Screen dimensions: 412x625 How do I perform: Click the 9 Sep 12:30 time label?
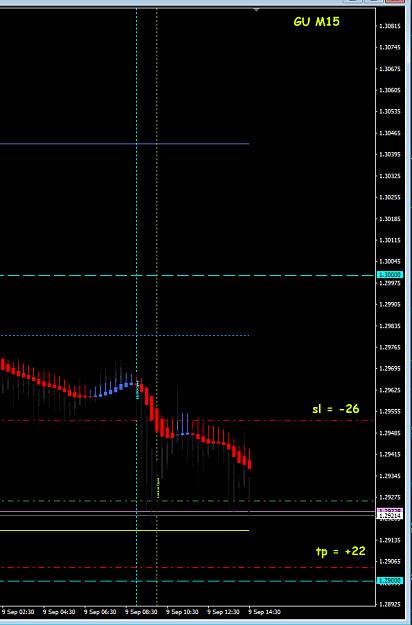(x=224, y=612)
